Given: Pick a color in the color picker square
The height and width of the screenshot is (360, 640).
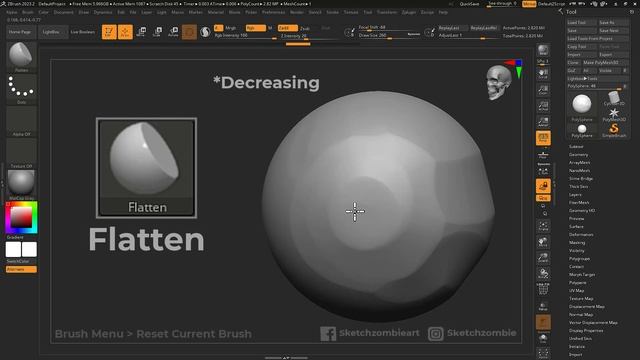Looking at the screenshot, I should [x=21, y=217].
